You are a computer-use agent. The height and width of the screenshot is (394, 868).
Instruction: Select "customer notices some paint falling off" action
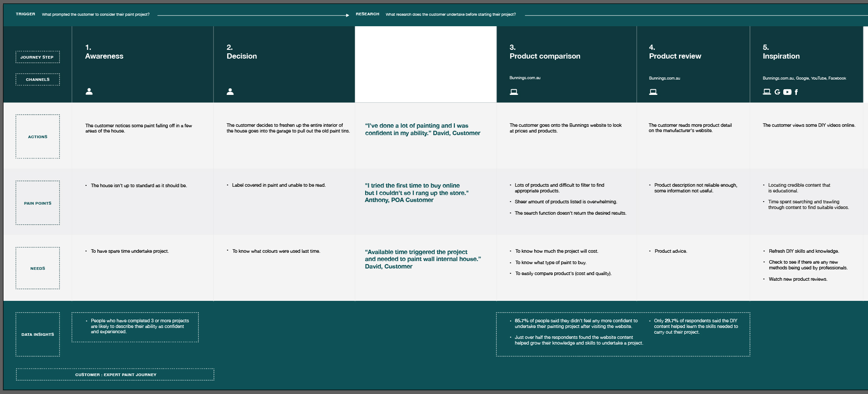point(138,128)
